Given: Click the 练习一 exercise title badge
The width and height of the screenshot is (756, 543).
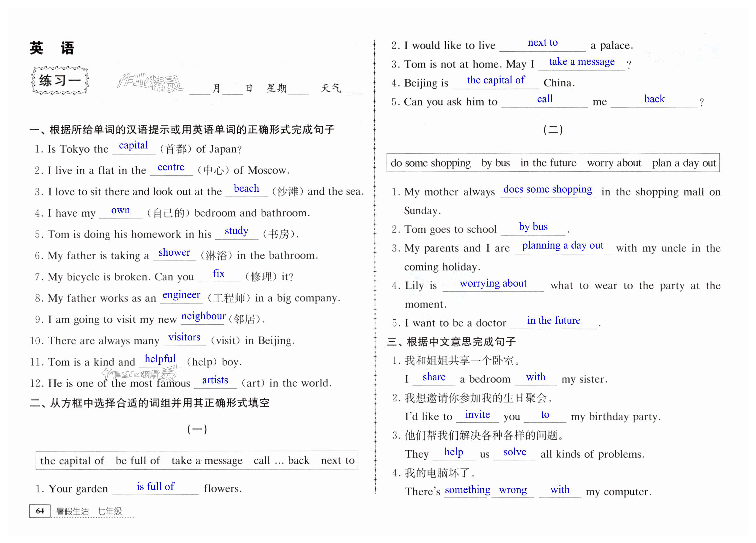Looking at the screenshot, I should (x=60, y=80).
